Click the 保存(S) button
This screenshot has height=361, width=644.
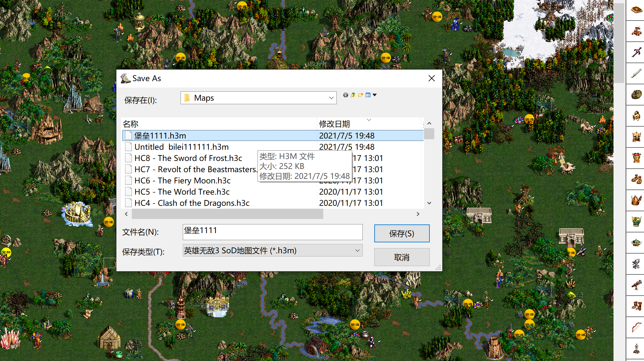402,233
